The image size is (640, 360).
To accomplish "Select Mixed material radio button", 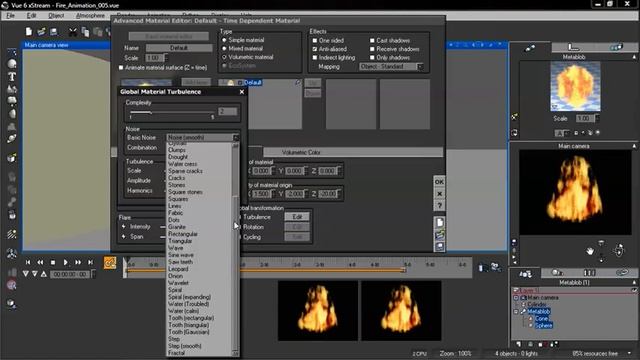I will [x=224, y=49].
